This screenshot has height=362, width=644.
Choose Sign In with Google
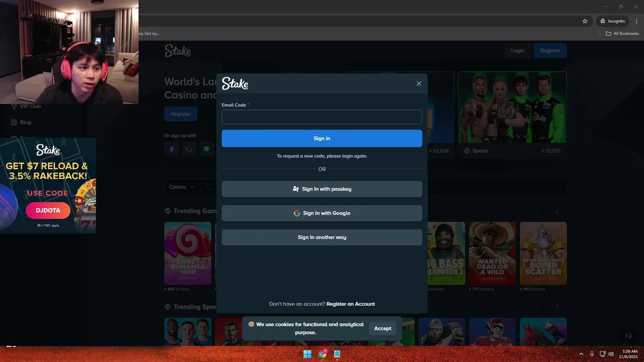[322, 213]
